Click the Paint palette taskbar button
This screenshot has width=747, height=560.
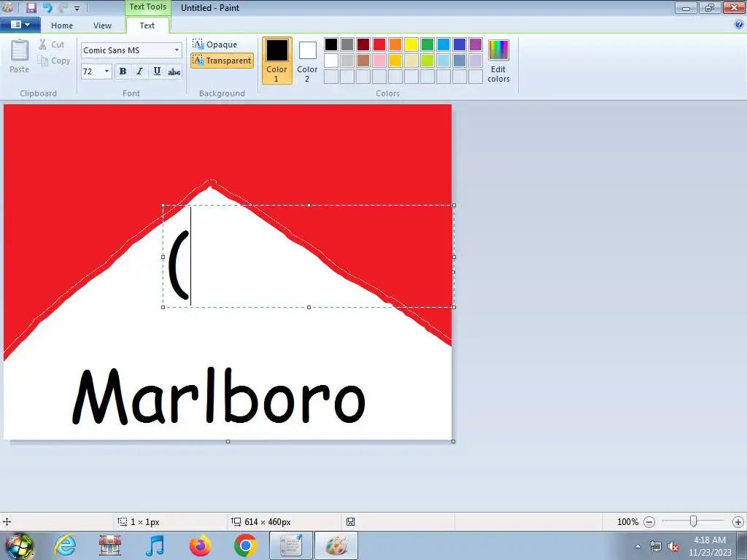click(336, 545)
